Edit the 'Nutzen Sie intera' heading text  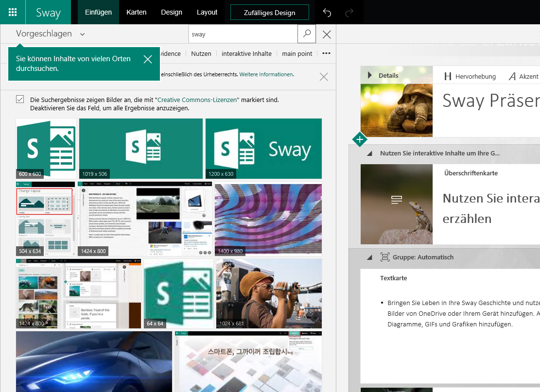(x=491, y=208)
